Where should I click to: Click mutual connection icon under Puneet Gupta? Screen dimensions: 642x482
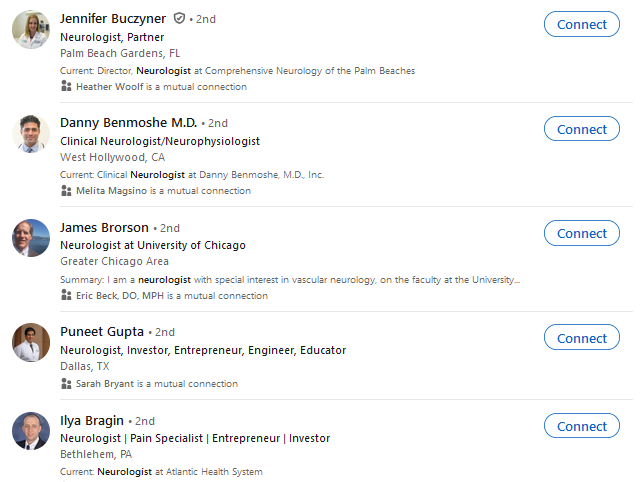click(67, 384)
